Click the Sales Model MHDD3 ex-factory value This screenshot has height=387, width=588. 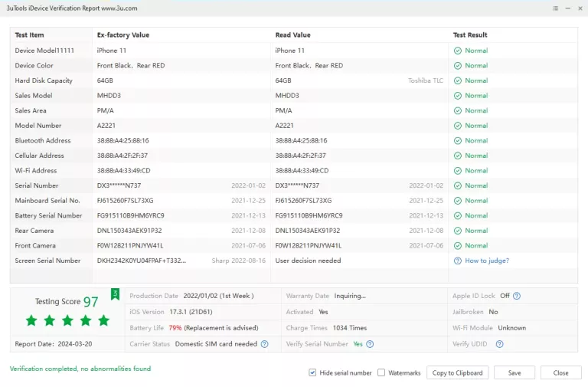click(109, 96)
